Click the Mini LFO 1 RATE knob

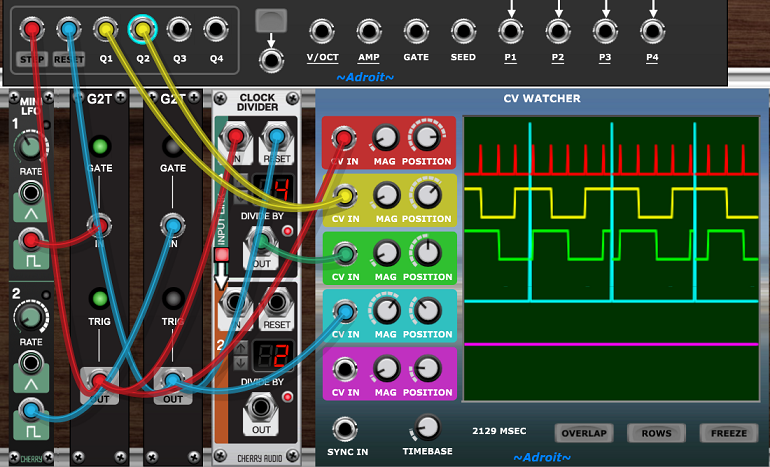click(x=30, y=146)
